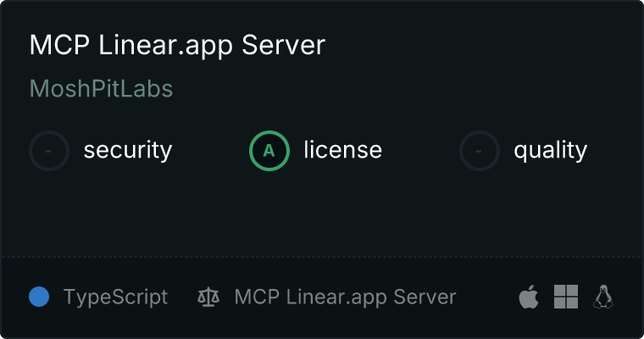Click the Apple macOS platform icon

528,297
